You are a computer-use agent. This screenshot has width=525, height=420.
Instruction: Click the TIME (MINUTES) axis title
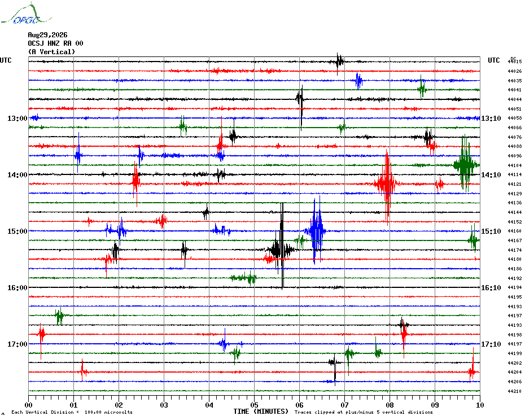point(261,412)
